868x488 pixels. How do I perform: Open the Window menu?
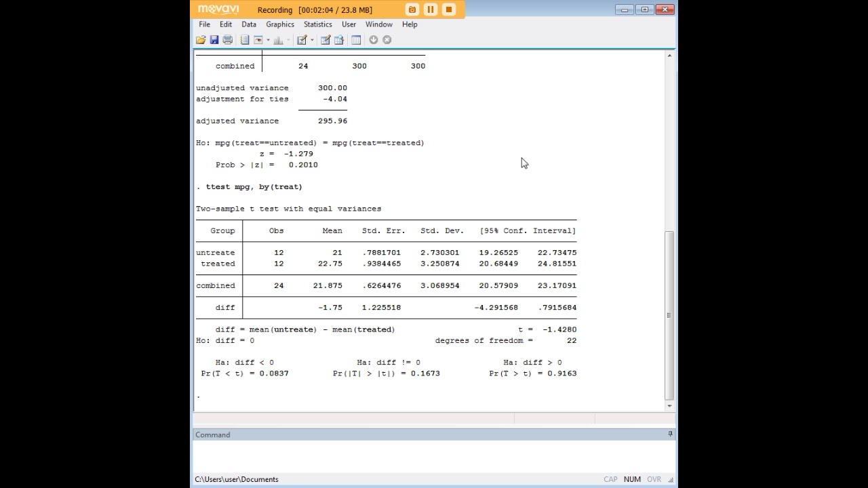click(379, 24)
